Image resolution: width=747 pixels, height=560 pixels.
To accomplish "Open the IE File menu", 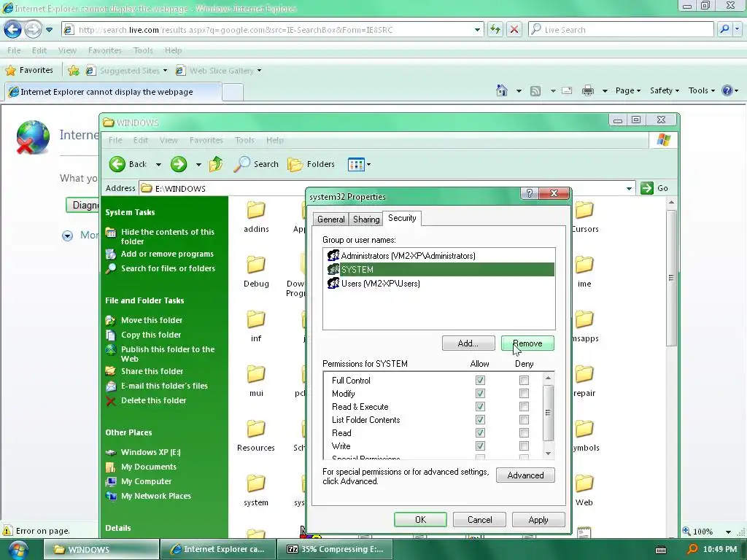I will (14, 50).
